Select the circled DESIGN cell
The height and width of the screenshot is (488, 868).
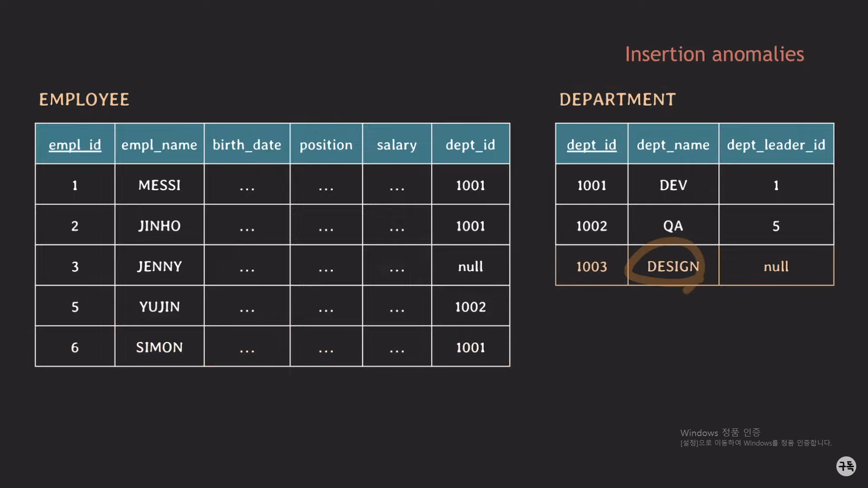[673, 266]
